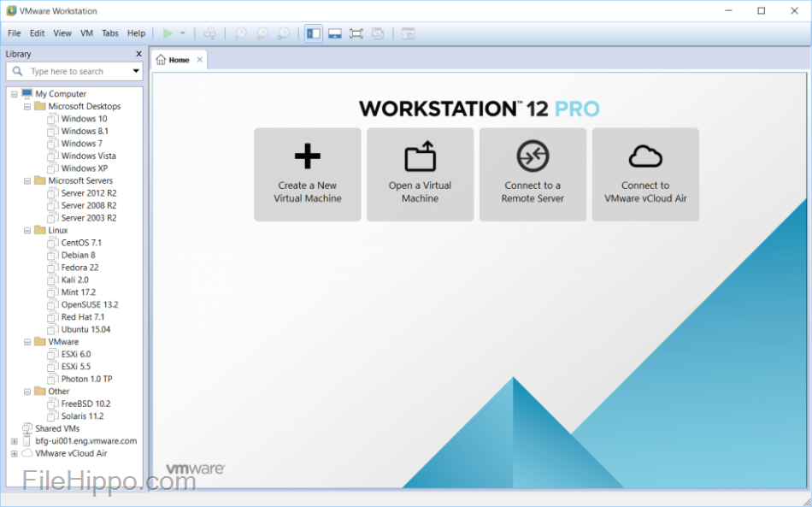The image size is (812, 507).
Task: Click Connect to a Remote Server tile
Action: pos(533,174)
